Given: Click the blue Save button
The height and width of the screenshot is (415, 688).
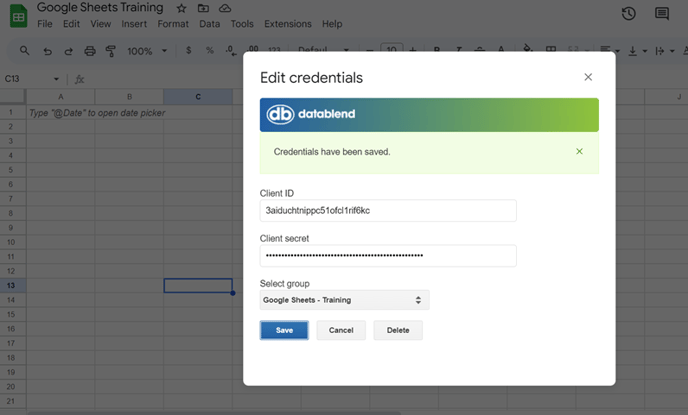Looking at the screenshot, I should (284, 330).
